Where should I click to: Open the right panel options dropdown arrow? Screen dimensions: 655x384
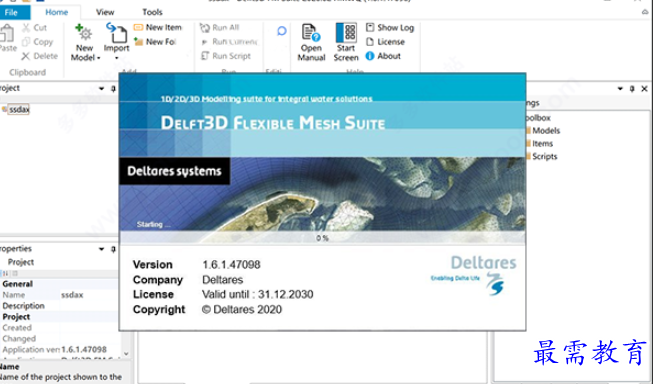[620, 89]
